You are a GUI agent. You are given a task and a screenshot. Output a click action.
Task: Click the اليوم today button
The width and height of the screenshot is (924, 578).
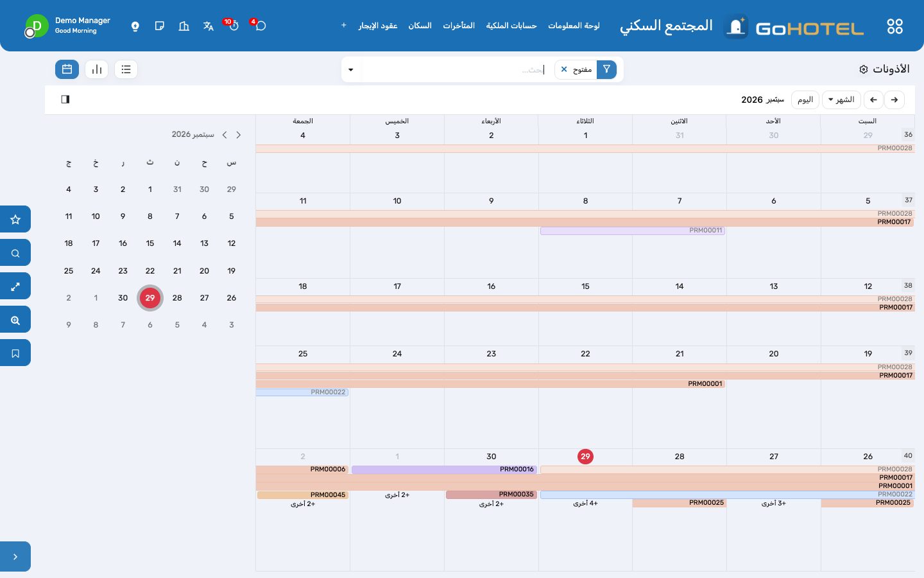(x=805, y=100)
